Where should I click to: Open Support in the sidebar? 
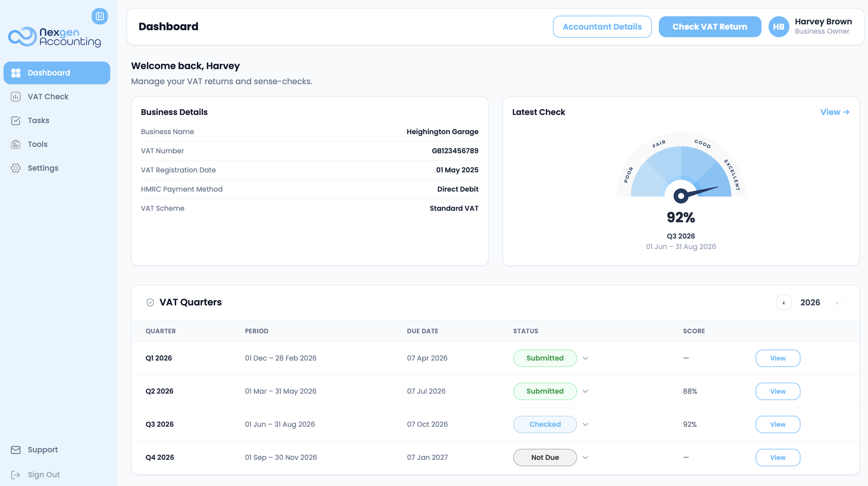57,450
